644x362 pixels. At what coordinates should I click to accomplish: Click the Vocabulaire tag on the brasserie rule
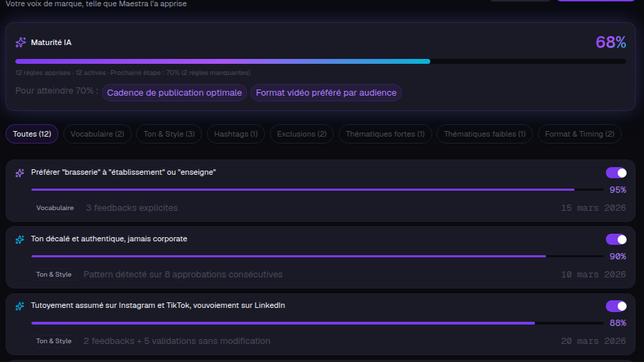click(x=55, y=208)
